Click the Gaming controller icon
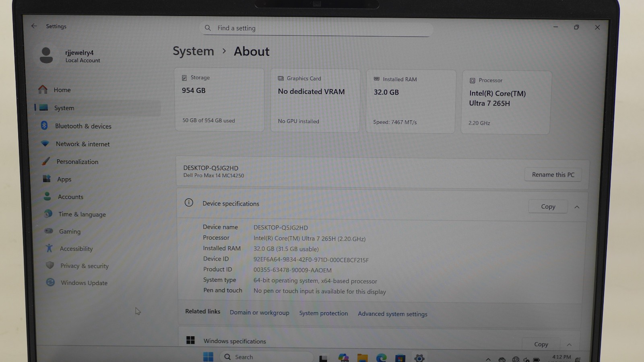 [x=49, y=231]
